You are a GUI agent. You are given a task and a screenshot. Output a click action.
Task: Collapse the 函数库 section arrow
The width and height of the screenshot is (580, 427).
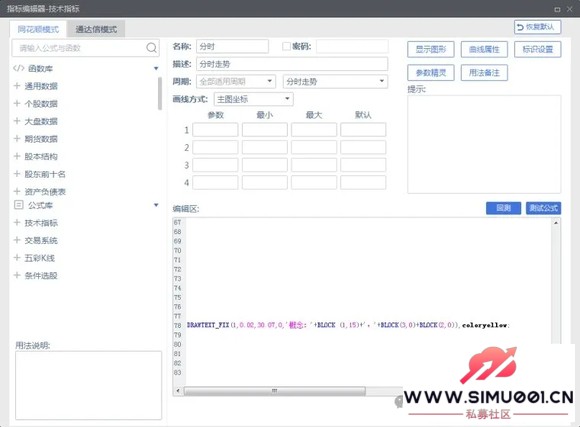156,68
